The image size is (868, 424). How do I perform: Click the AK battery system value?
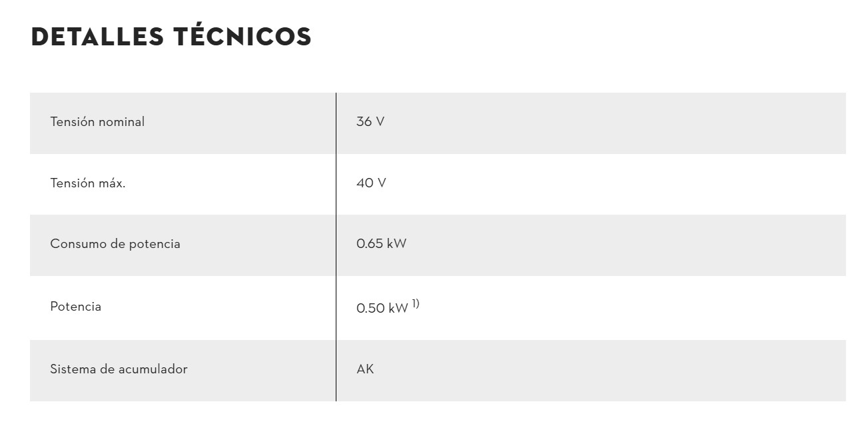[x=365, y=369]
